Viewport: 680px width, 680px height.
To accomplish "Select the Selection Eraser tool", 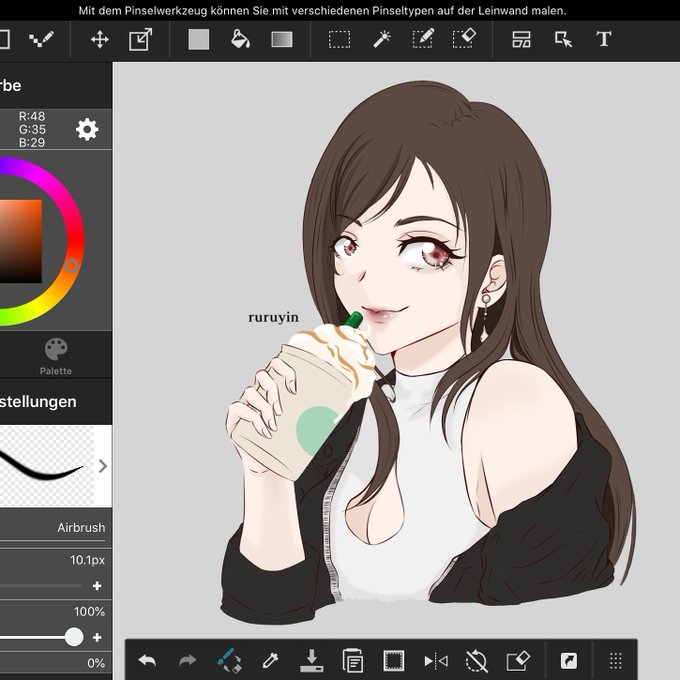I will click(x=464, y=39).
